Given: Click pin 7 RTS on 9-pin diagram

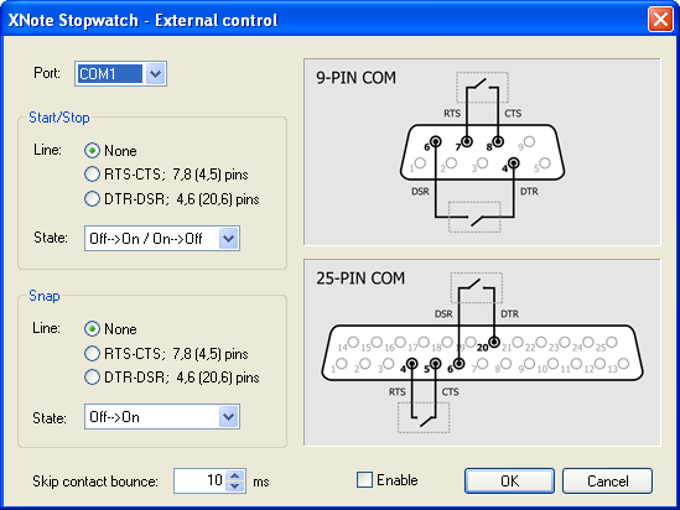Looking at the screenshot, I should click(467, 141).
